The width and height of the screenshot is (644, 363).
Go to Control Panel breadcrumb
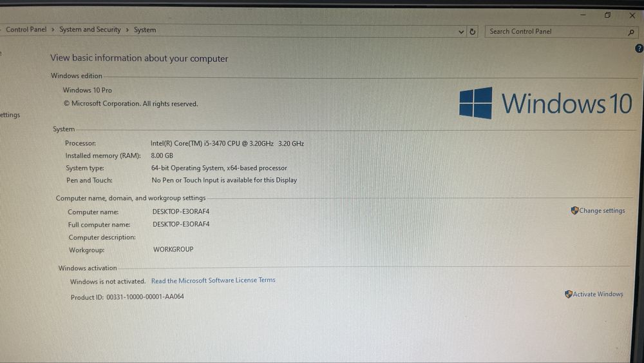[x=26, y=30]
